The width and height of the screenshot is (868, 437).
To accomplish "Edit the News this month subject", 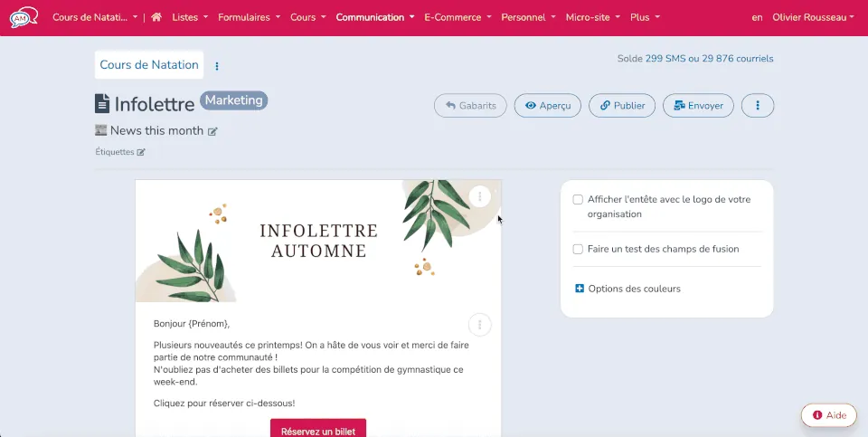I will point(212,131).
